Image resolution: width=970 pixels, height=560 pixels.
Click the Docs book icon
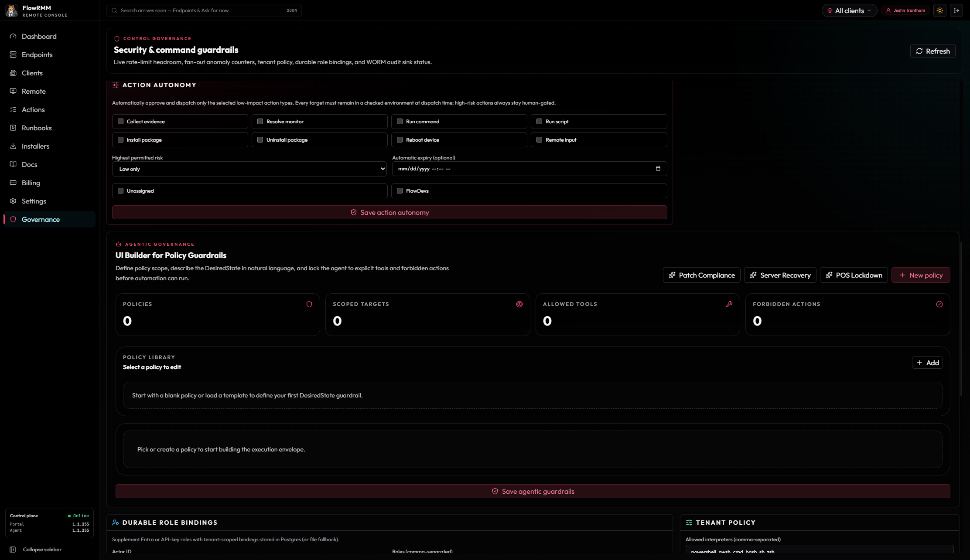tap(13, 164)
